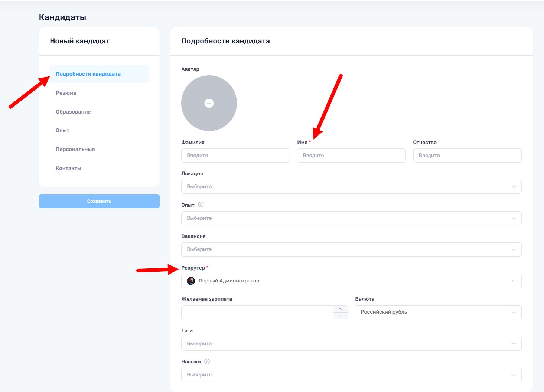Open the Рекрутер dropdown chevron
Image resolution: width=544 pixels, height=392 pixels.
pos(514,281)
